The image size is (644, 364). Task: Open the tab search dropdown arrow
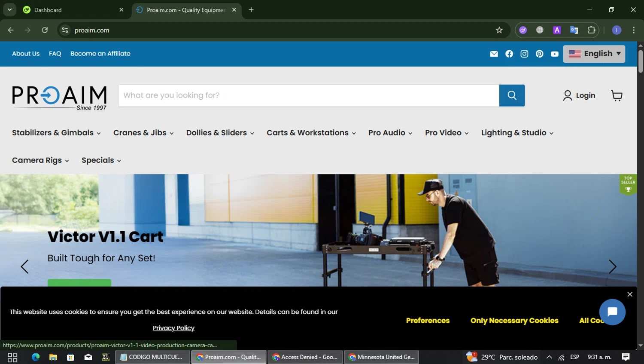click(x=9, y=10)
